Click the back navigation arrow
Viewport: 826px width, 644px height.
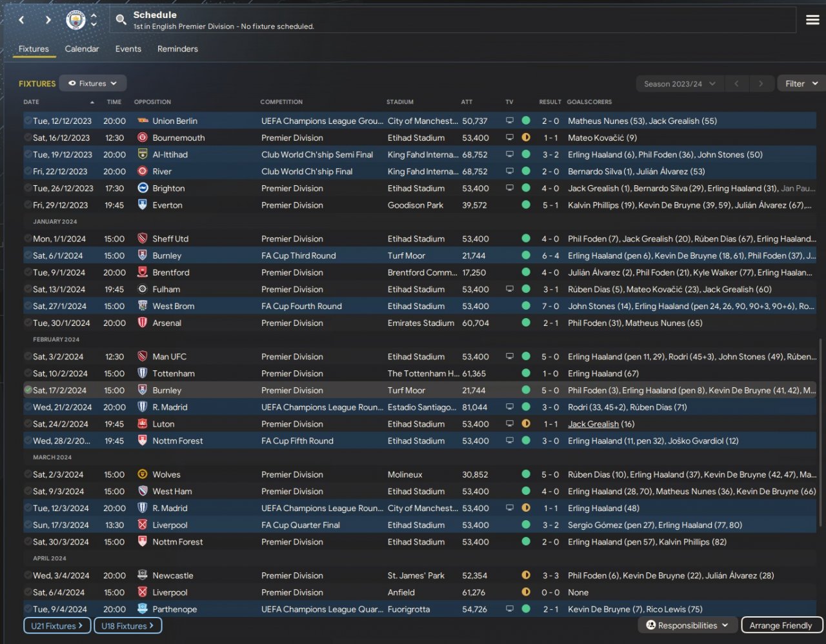pos(21,20)
